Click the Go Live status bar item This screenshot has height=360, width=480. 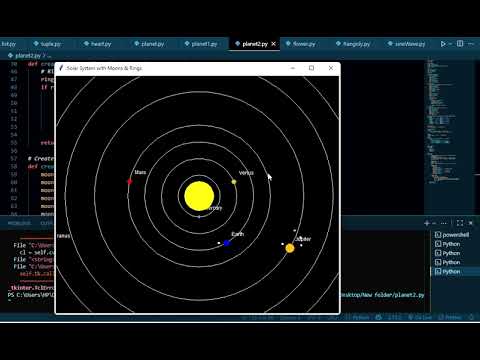(420, 317)
